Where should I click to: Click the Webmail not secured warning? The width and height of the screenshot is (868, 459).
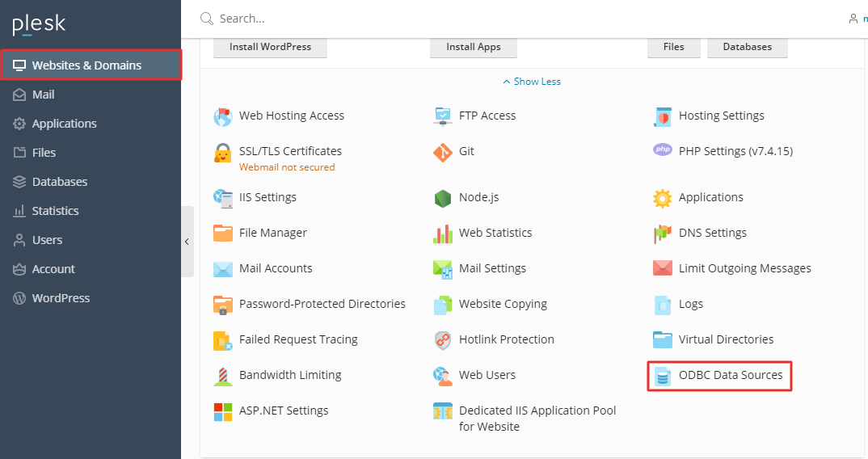click(287, 167)
